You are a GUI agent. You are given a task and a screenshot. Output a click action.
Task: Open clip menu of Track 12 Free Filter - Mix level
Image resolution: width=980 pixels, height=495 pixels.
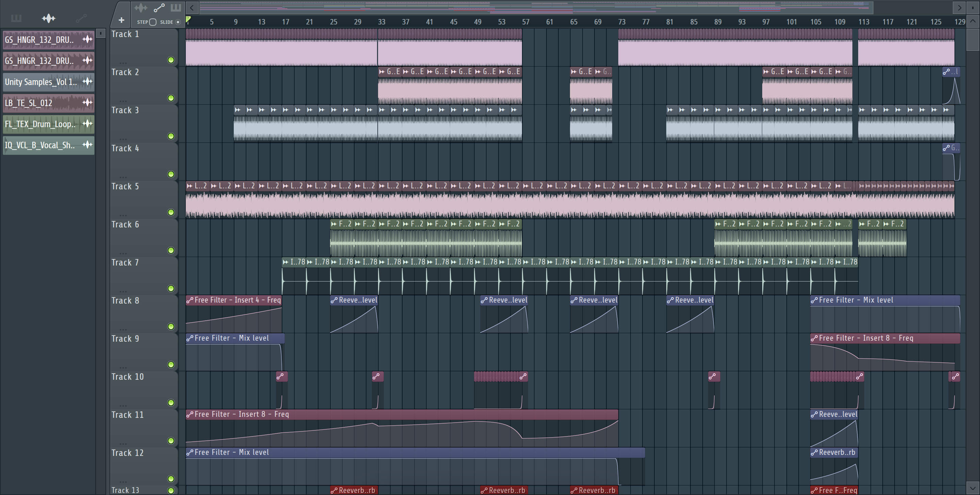pyautogui.click(x=190, y=452)
